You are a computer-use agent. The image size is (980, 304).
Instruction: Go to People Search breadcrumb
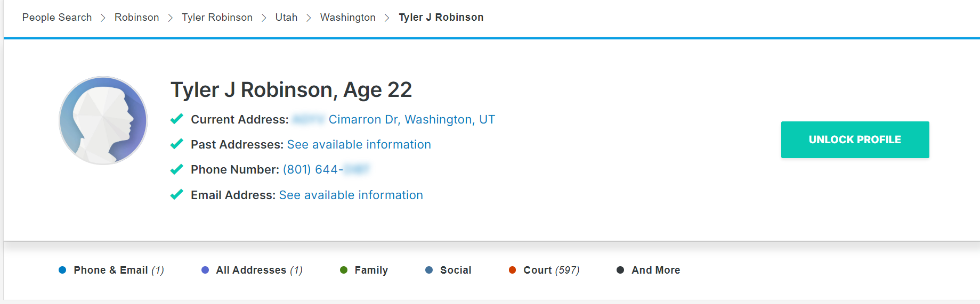[x=57, y=17]
